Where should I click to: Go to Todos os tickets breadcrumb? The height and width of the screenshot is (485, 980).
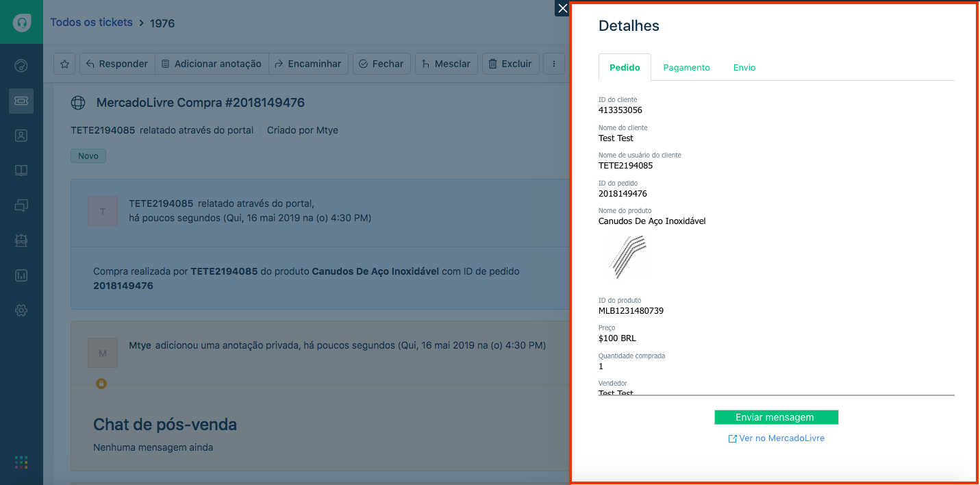coord(91,22)
